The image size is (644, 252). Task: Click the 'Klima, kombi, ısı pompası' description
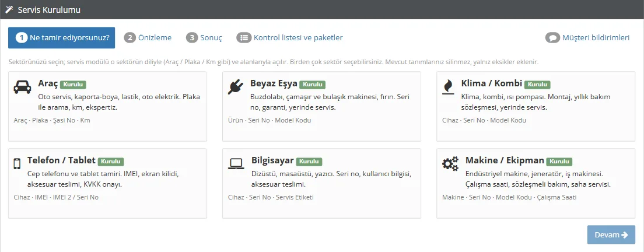point(535,102)
